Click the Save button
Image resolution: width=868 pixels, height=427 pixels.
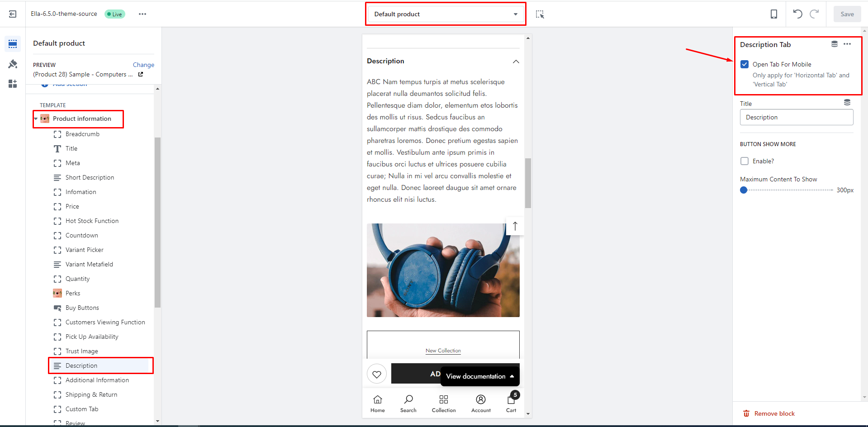(847, 14)
